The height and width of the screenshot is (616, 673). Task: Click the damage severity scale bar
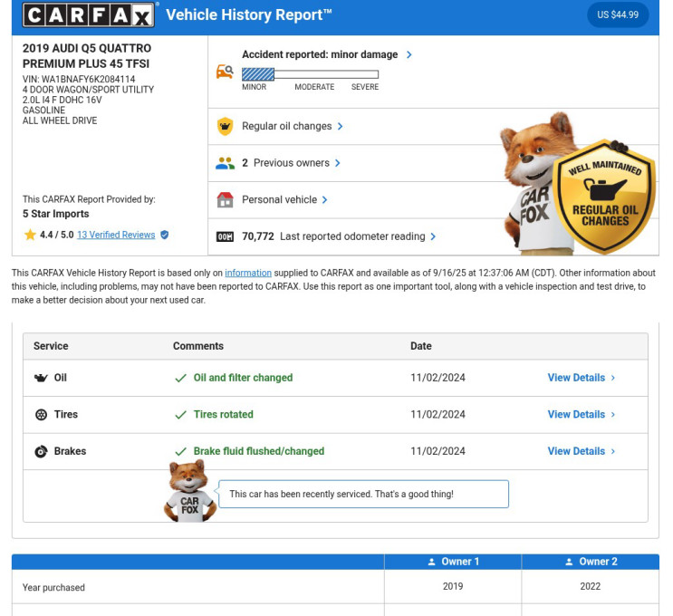tap(310, 74)
